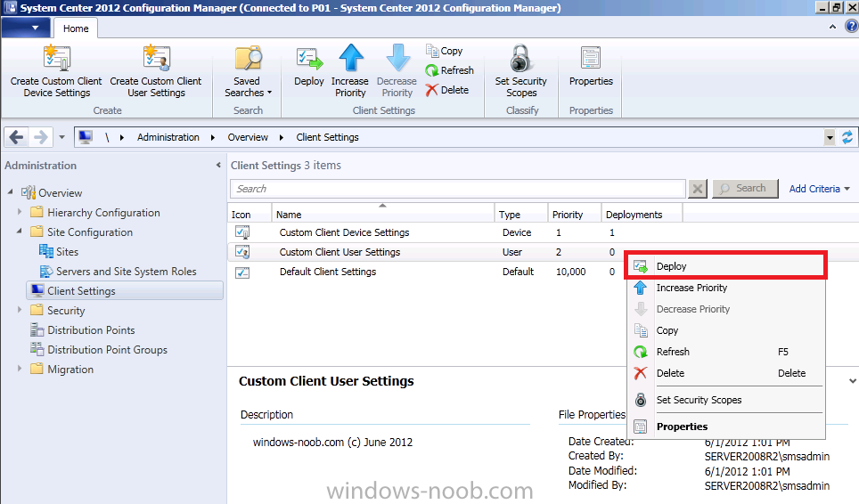Open Properties from the ribbon
Viewport: 859px width, 504px height.
click(x=591, y=67)
